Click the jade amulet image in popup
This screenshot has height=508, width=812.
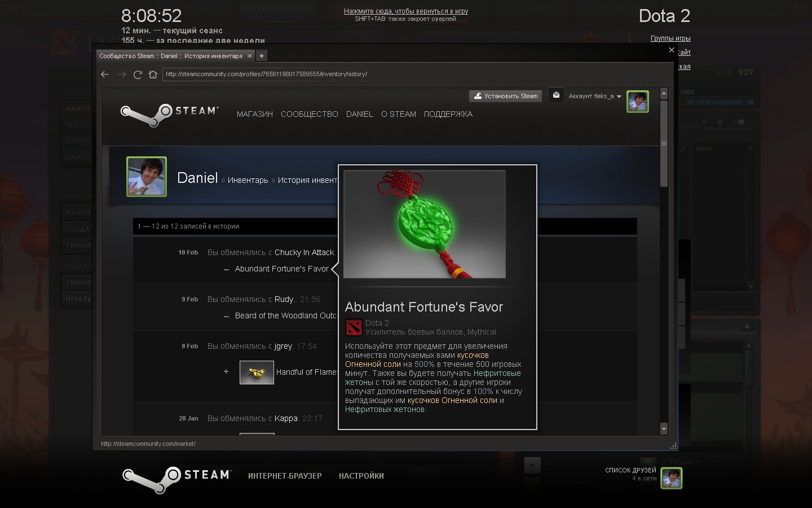click(x=425, y=224)
